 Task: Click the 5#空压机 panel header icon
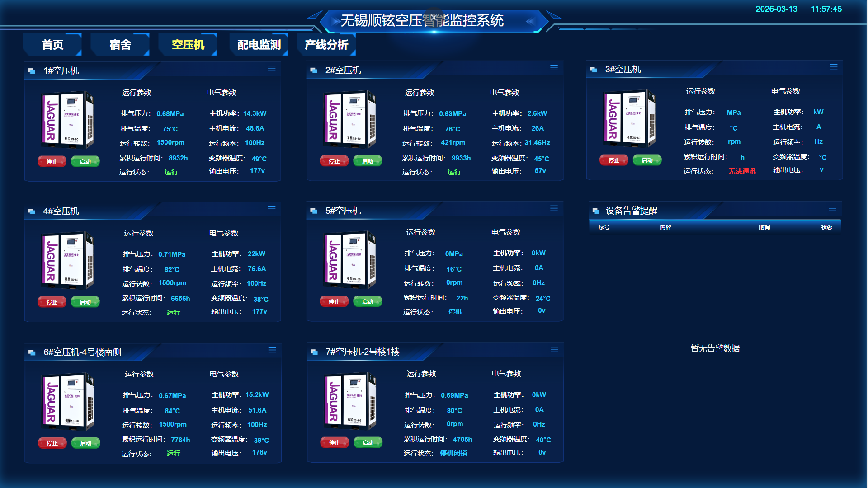pos(313,211)
